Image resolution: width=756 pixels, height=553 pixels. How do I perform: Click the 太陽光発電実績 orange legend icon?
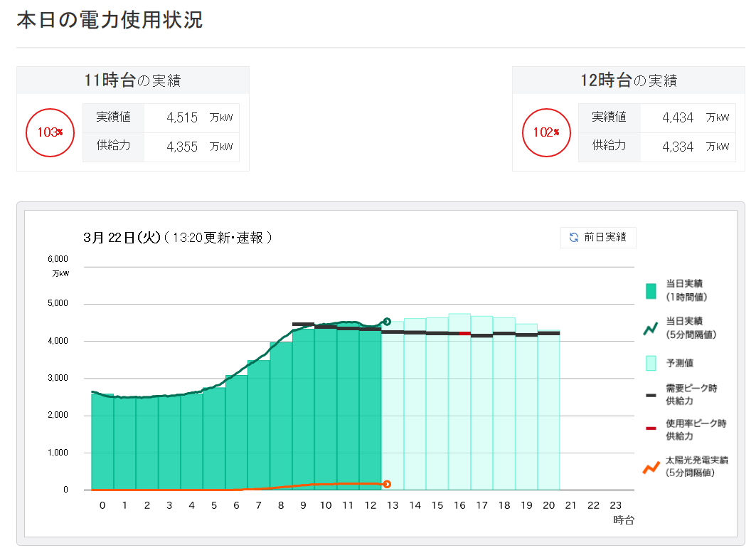[x=651, y=468]
